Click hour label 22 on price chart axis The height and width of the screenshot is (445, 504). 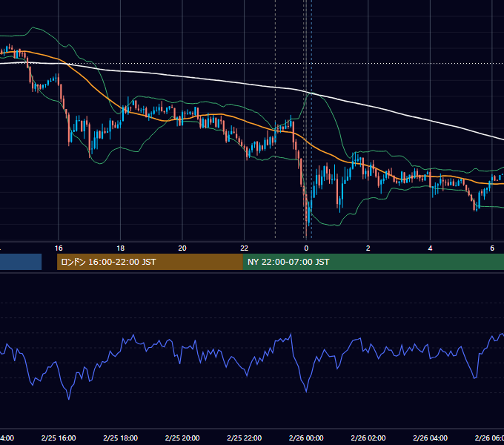pos(245,248)
